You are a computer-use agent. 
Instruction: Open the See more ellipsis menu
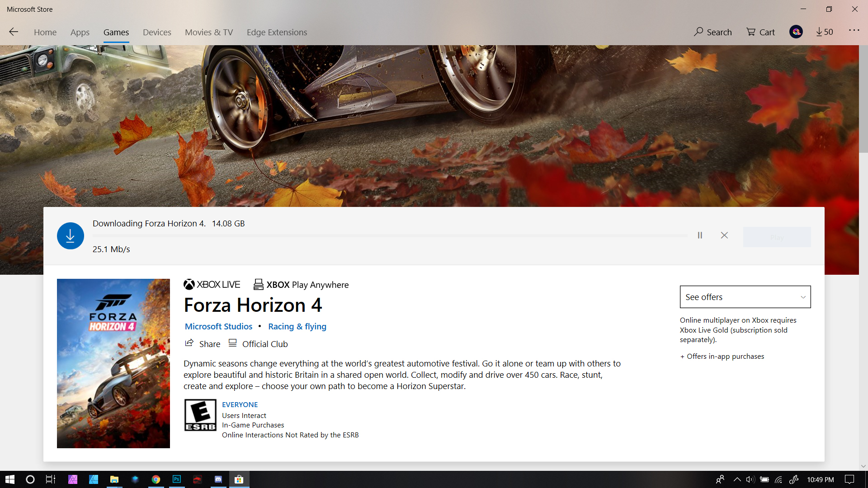click(x=854, y=30)
